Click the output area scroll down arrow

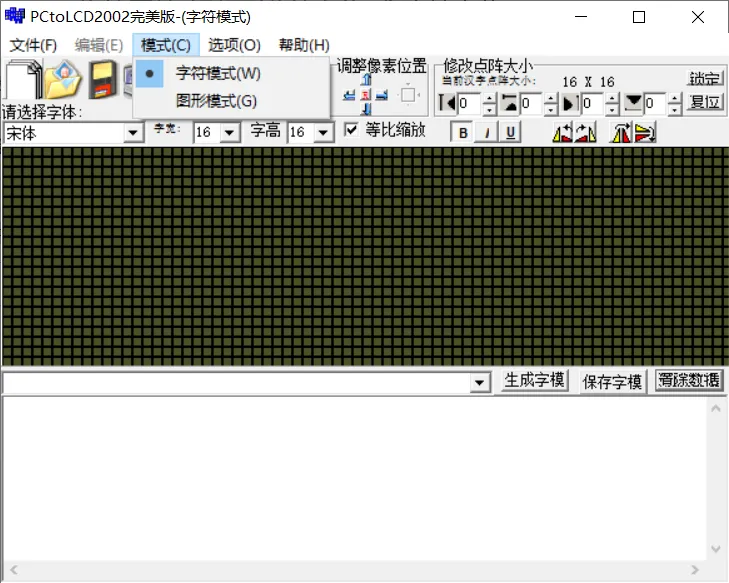pyautogui.click(x=716, y=550)
